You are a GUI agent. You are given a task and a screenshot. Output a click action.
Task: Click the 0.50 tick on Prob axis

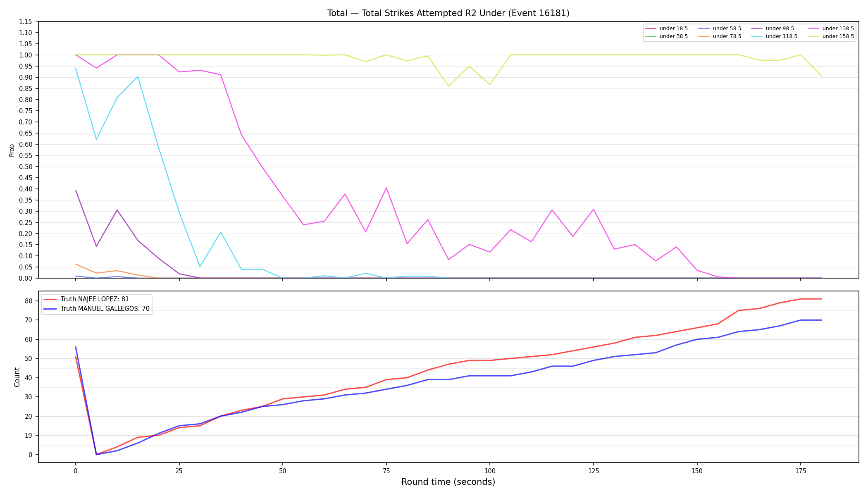point(26,167)
